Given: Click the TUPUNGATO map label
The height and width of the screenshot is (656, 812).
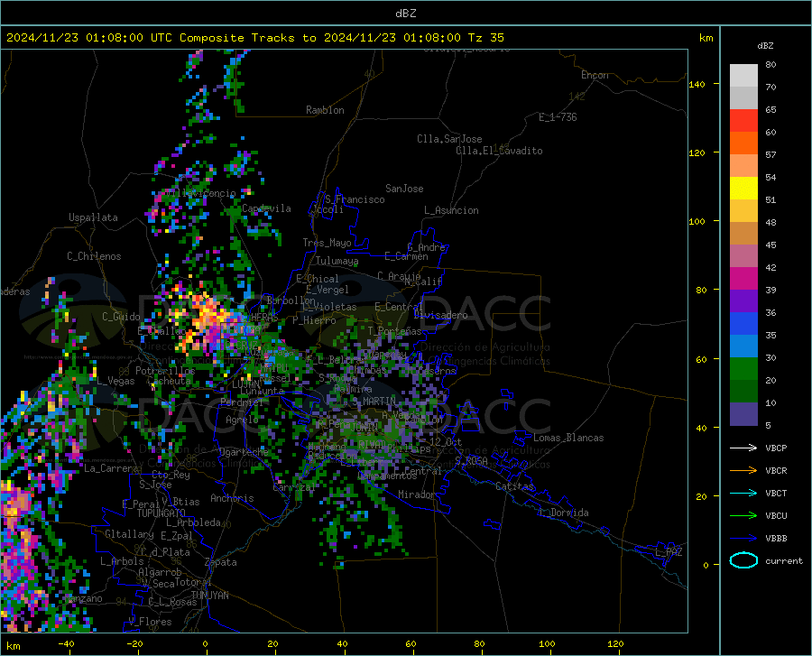Looking at the screenshot, I should coord(161,513).
